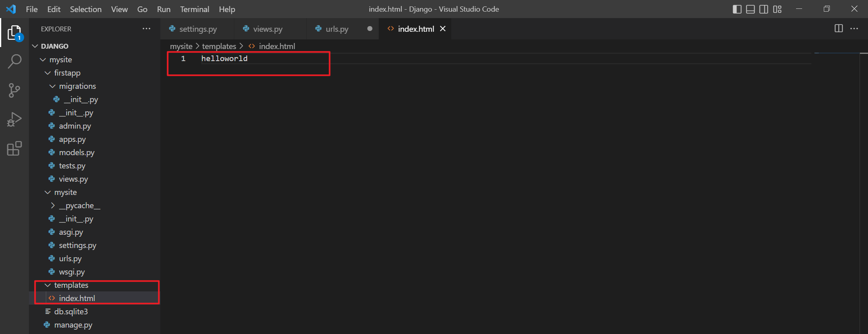Open the Search view in activity bar
868x334 pixels.
pyautogui.click(x=14, y=61)
